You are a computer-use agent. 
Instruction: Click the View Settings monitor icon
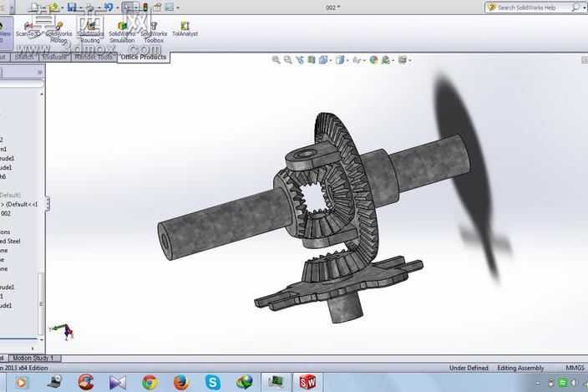pyautogui.click(x=403, y=60)
